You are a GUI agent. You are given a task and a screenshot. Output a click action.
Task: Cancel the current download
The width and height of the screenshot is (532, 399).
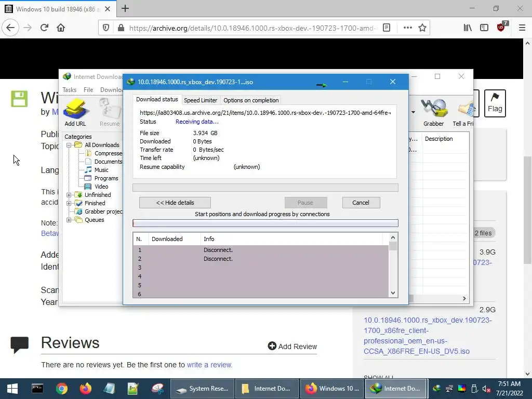coord(361,203)
